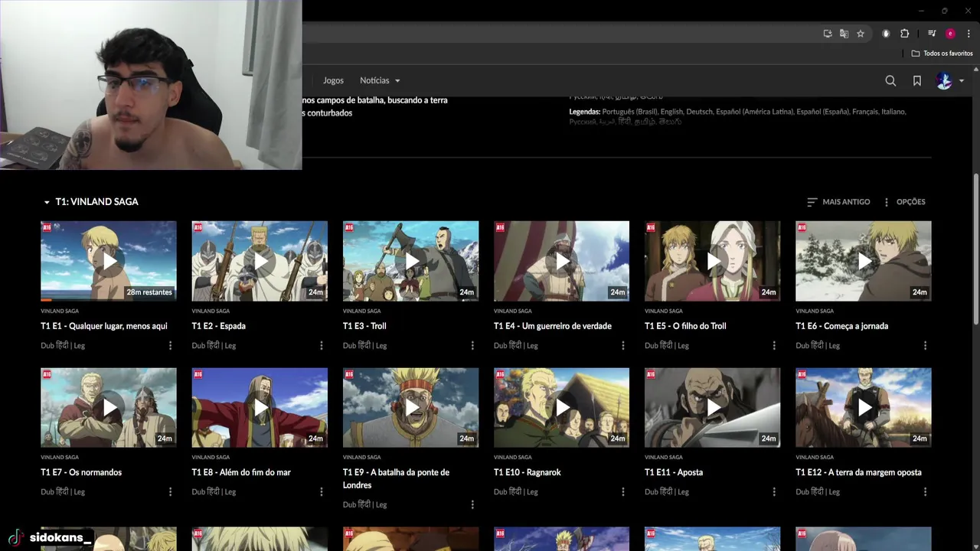Play T1 E6 Começa a jornada thumbnail

coord(864,261)
